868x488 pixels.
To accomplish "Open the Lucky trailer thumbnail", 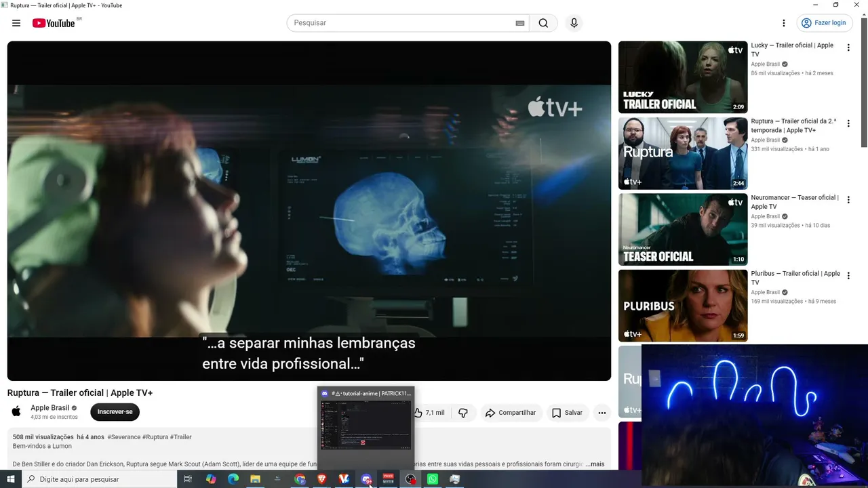I will click(683, 77).
